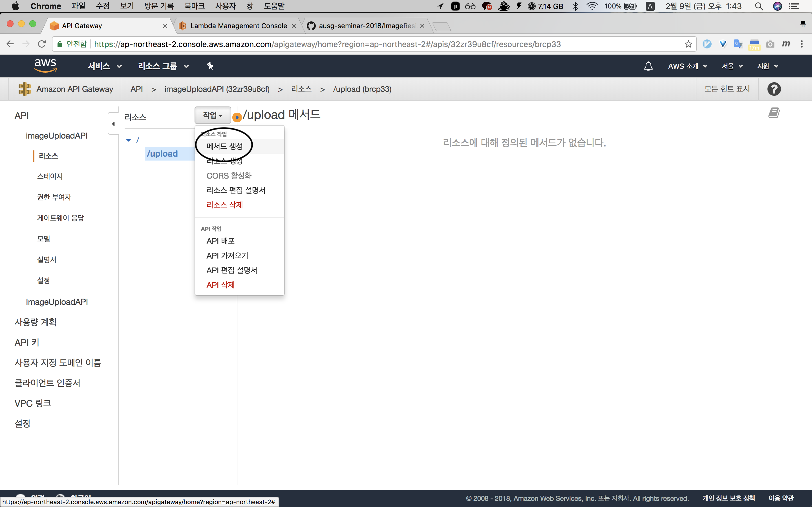Click the browser address bar URL

click(336, 44)
